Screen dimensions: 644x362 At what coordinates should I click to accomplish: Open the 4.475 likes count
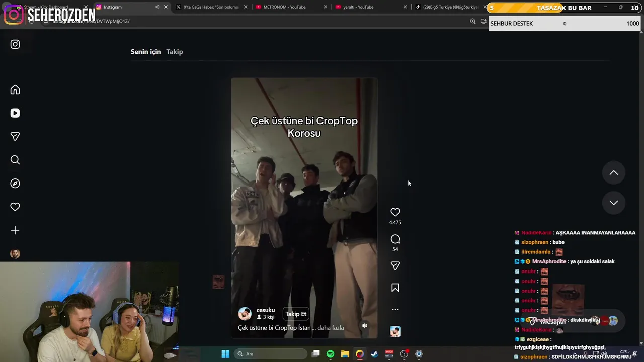395,222
